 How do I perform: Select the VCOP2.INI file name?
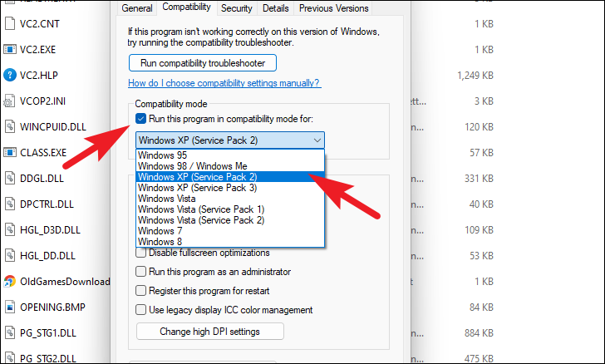coord(43,101)
